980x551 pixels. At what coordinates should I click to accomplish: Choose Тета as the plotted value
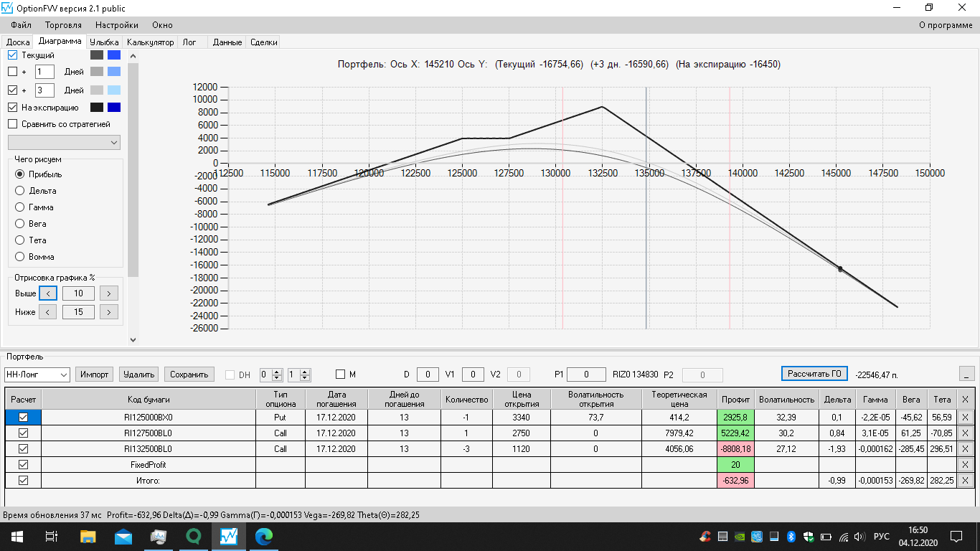click(20, 240)
